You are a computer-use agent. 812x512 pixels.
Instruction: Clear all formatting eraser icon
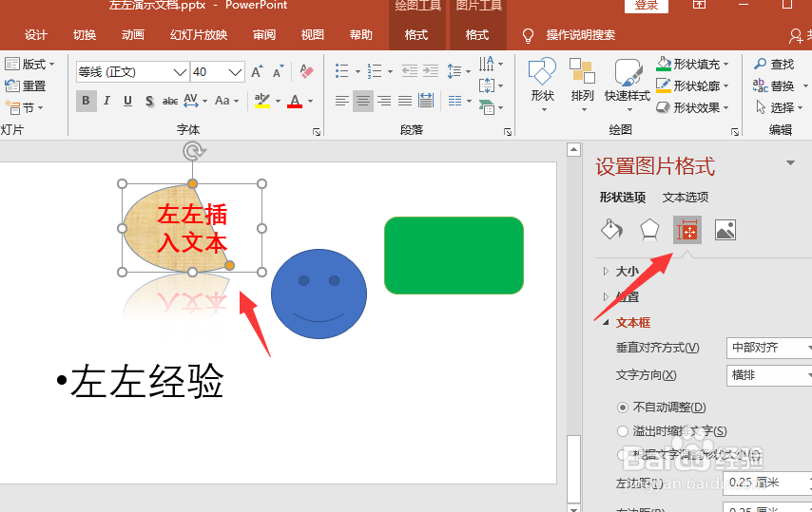click(306, 72)
